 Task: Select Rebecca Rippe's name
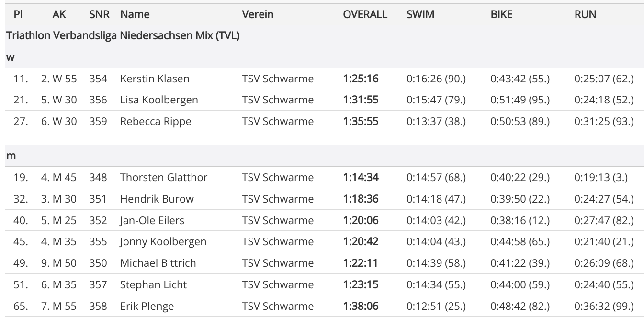coord(156,122)
